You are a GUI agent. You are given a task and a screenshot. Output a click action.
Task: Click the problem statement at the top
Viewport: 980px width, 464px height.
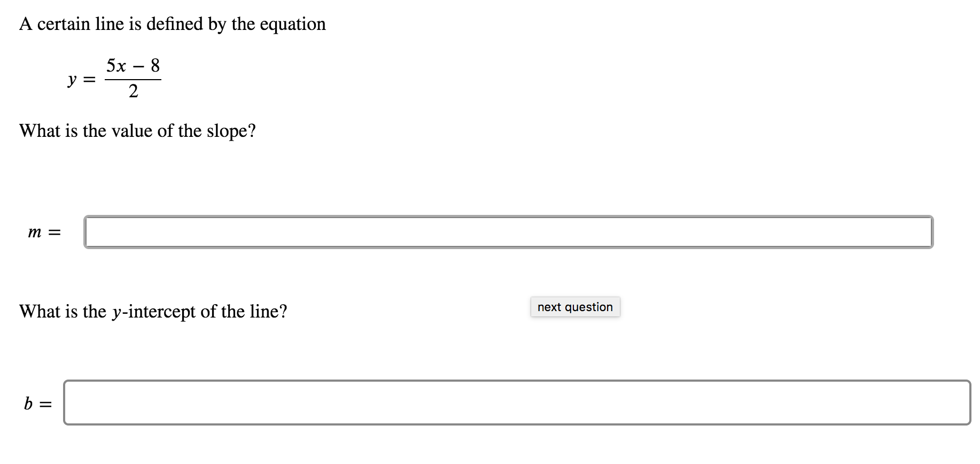(x=172, y=24)
